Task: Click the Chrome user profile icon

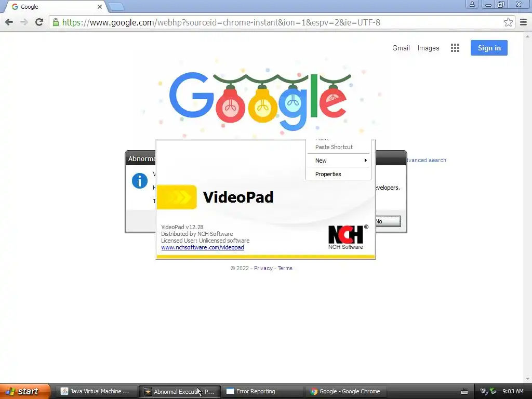Action: tap(472, 4)
